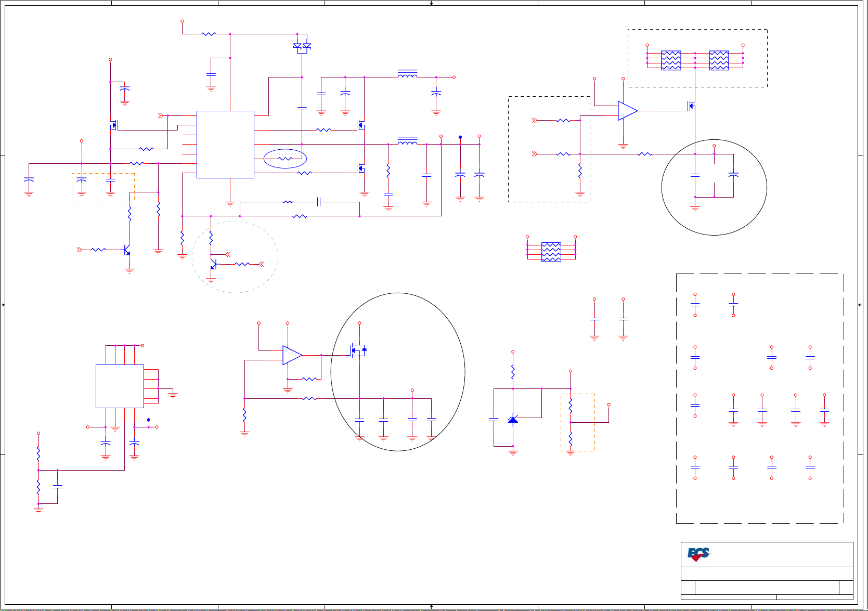The image size is (868, 611).
Task: Click the resistor directly above the zener diode
Action: coord(513,372)
